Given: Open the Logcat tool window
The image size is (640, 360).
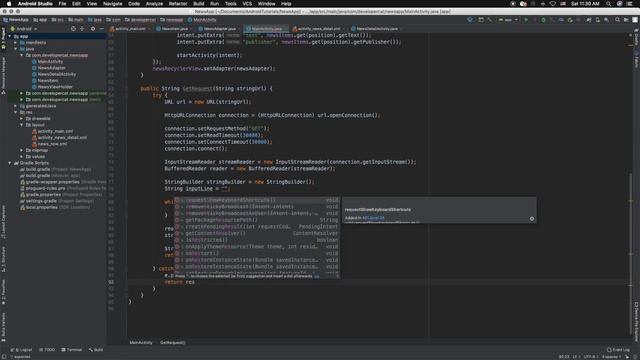Looking at the screenshot, I should pyautogui.click(x=21, y=350).
